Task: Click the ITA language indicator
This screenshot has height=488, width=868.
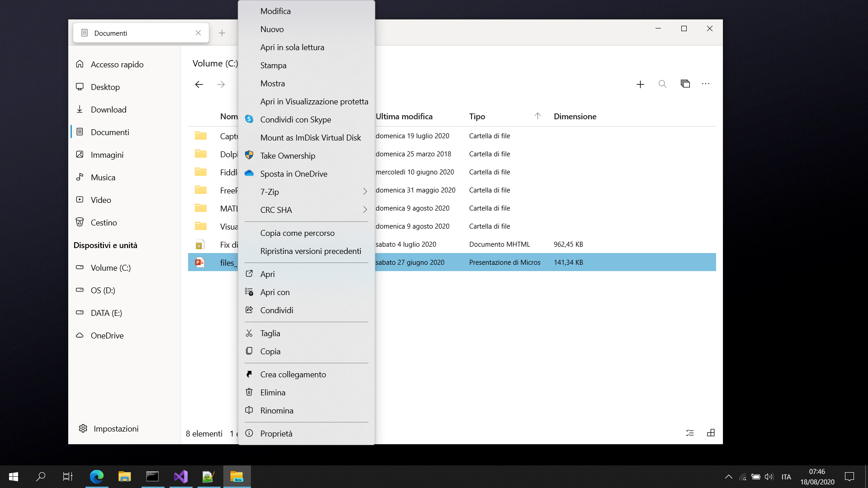Action: (786, 477)
